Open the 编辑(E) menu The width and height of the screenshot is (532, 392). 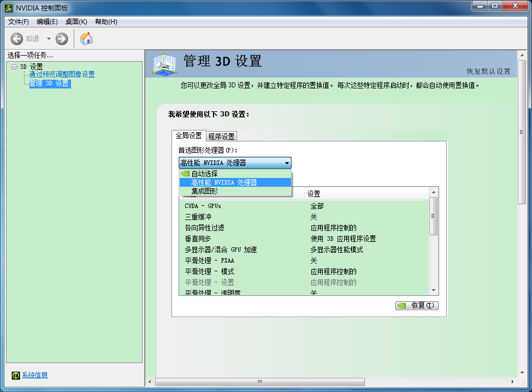(x=47, y=22)
